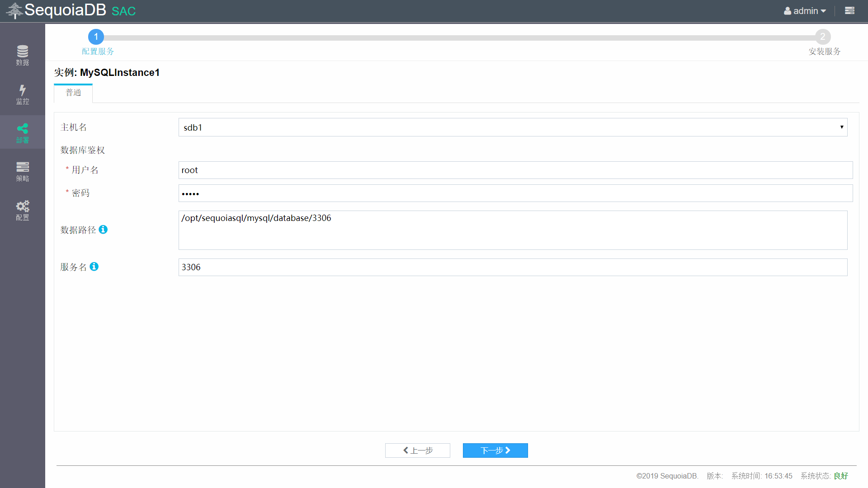Click the 主机名 field label
This screenshot has height=488, width=868.
coord(74,127)
